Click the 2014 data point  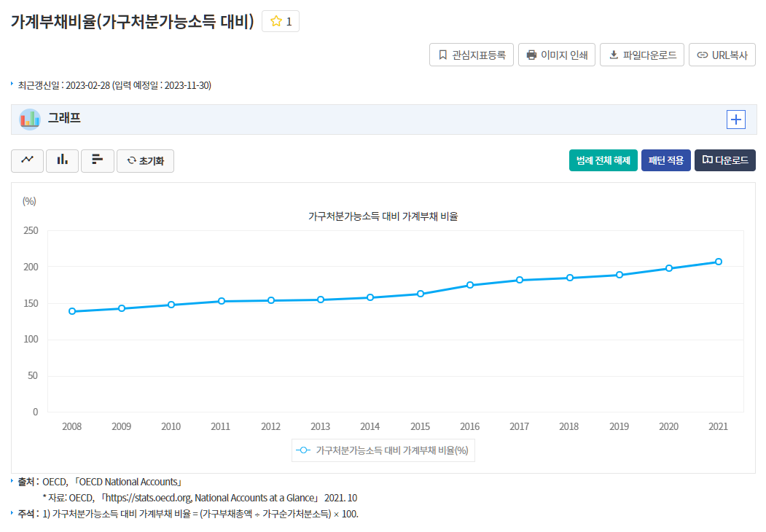[x=370, y=297]
